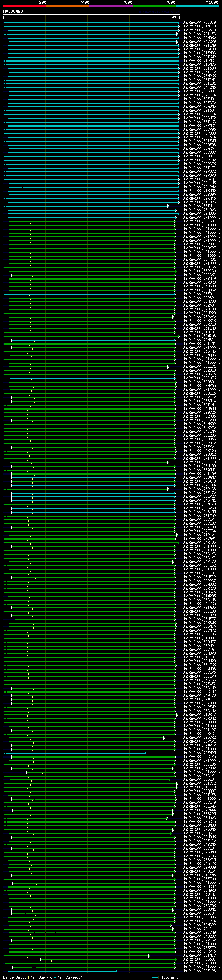Click the '~80%' legend label
Viewport: 222px width, 980px height.
pyautogui.click(x=170, y=2)
